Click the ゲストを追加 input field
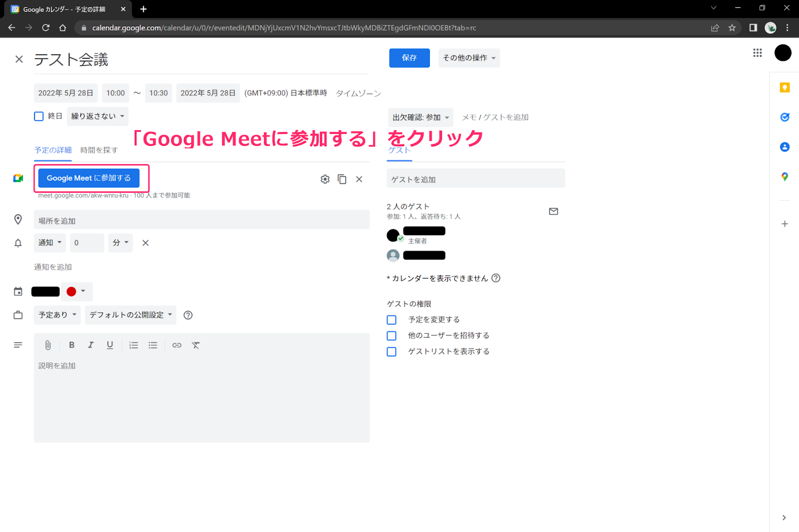Screen dimensions: 799x532 pos(476,179)
